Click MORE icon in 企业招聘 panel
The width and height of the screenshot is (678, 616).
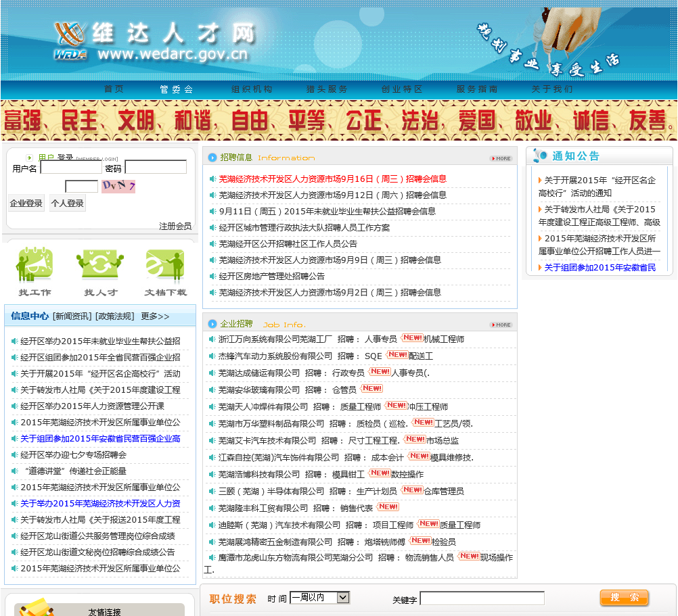point(501,325)
